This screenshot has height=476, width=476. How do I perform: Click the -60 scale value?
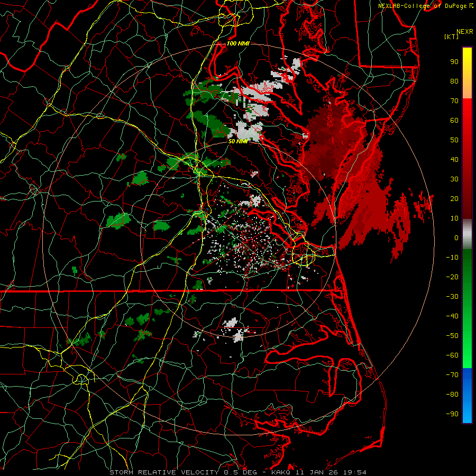tap(452, 355)
